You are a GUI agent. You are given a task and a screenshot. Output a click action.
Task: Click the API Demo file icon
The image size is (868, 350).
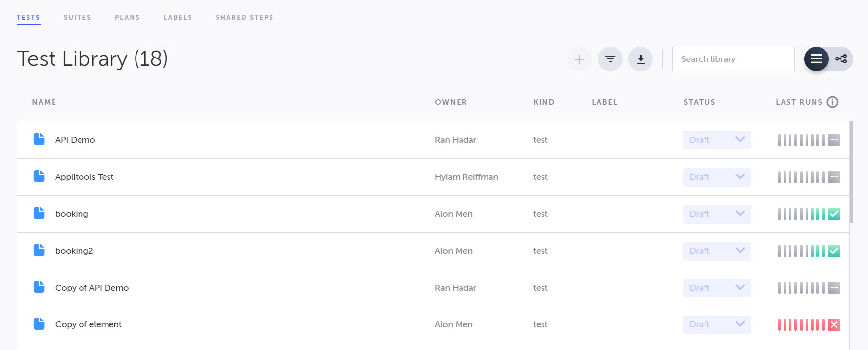(x=39, y=139)
